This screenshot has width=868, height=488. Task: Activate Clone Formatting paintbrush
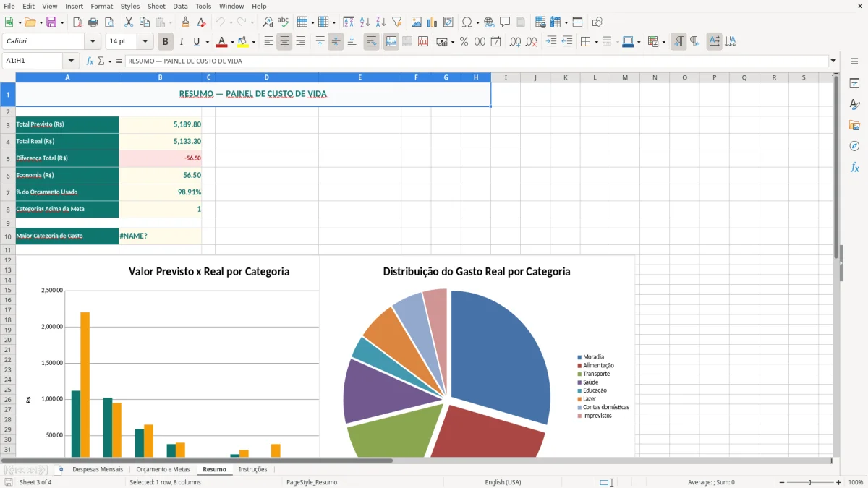[x=186, y=22]
